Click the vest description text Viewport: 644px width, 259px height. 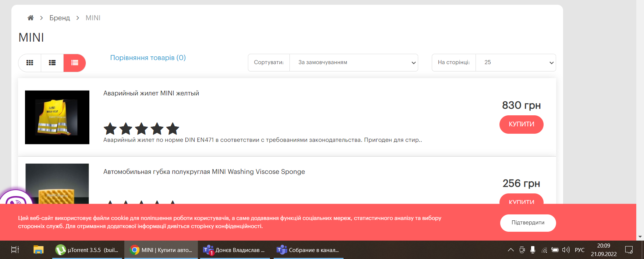point(263,140)
